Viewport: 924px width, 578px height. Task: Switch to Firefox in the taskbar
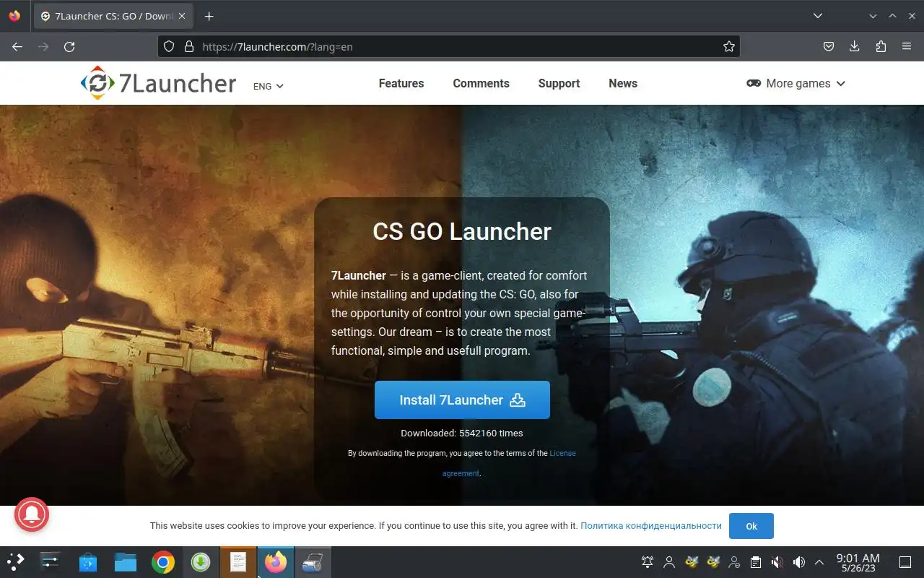point(276,562)
